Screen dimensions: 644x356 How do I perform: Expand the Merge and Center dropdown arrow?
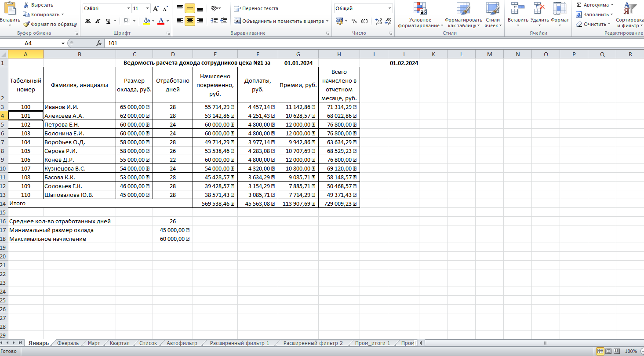coord(327,21)
